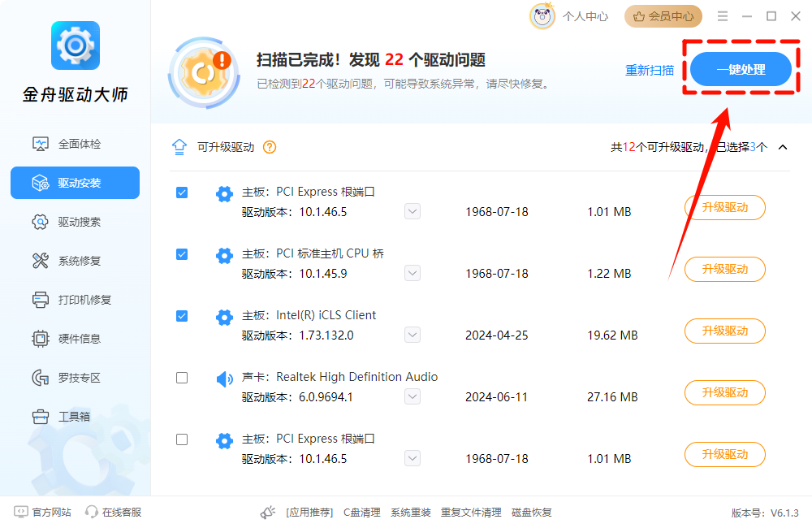
Task: Click 升级驱动 for PCI 标准主机 CPU 桥
Action: pos(725,269)
